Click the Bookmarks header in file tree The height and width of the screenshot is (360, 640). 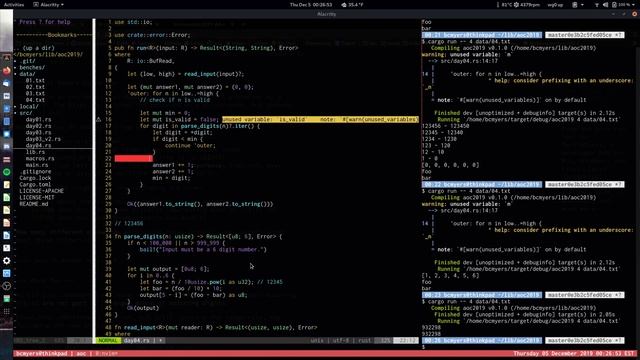(62, 35)
